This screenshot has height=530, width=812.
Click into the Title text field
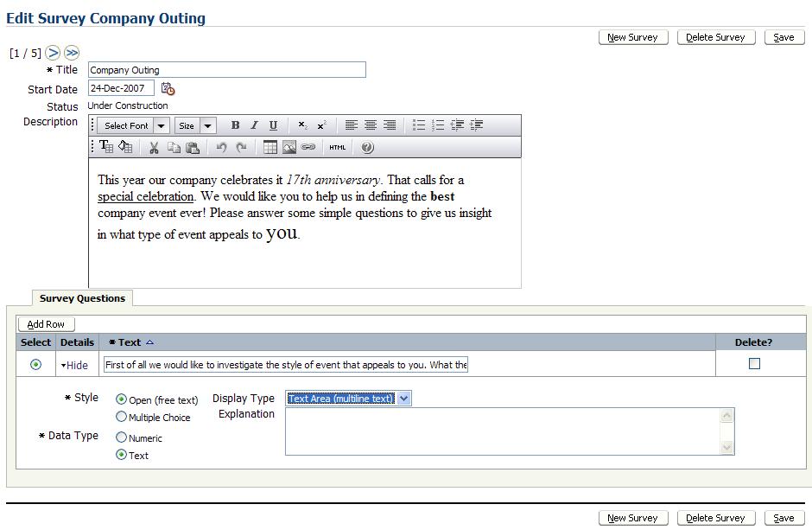coord(226,70)
